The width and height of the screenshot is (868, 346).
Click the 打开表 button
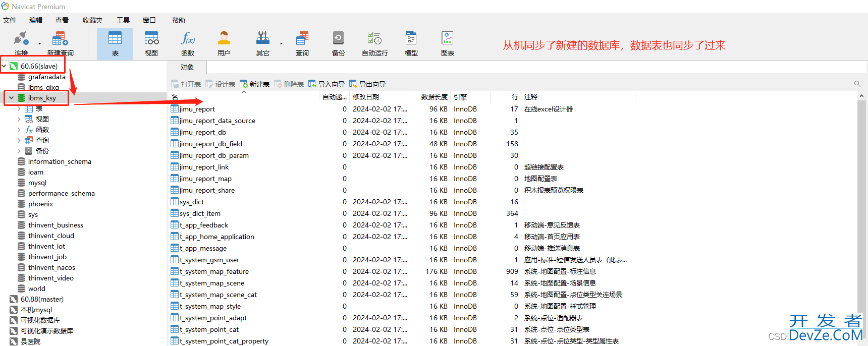(186, 84)
